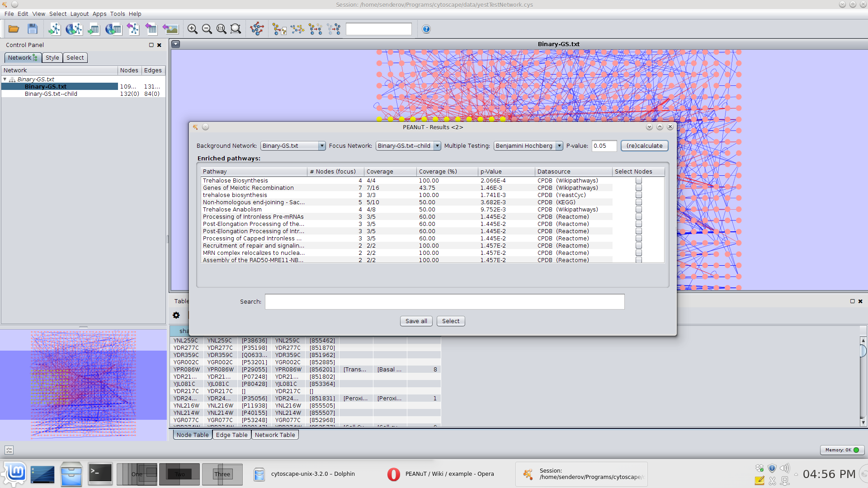The image size is (868, 488).
Task: Hide selected nodes and edges icon
Action: (316, 29)
